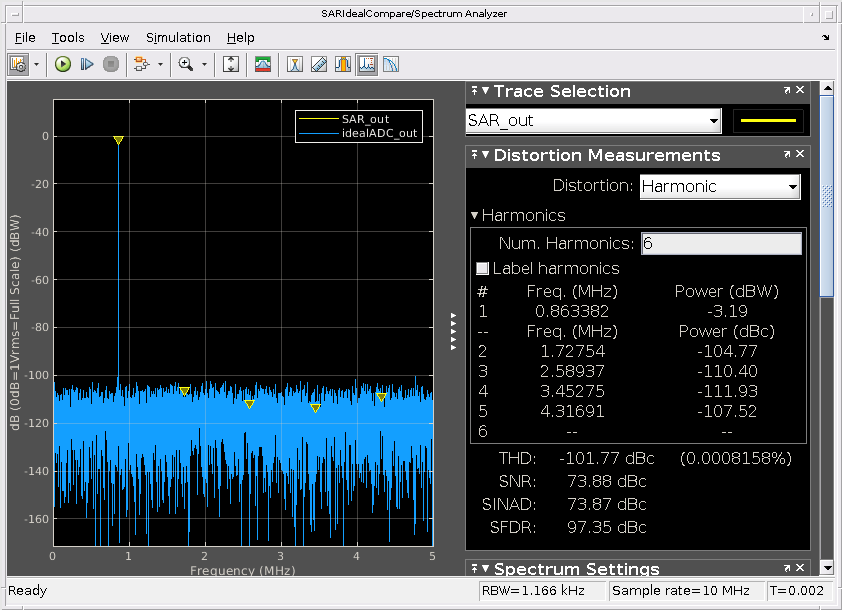The height and width of the screenshot is (610, 842).
Task: Click the Zoom magnifier tool
Action: [x=185, y=64]
